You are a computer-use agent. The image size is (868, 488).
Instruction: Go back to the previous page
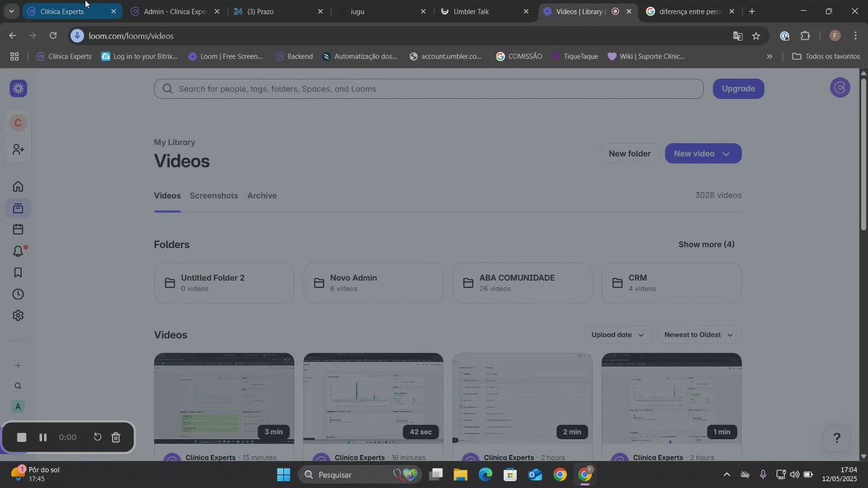pos(13,36)
